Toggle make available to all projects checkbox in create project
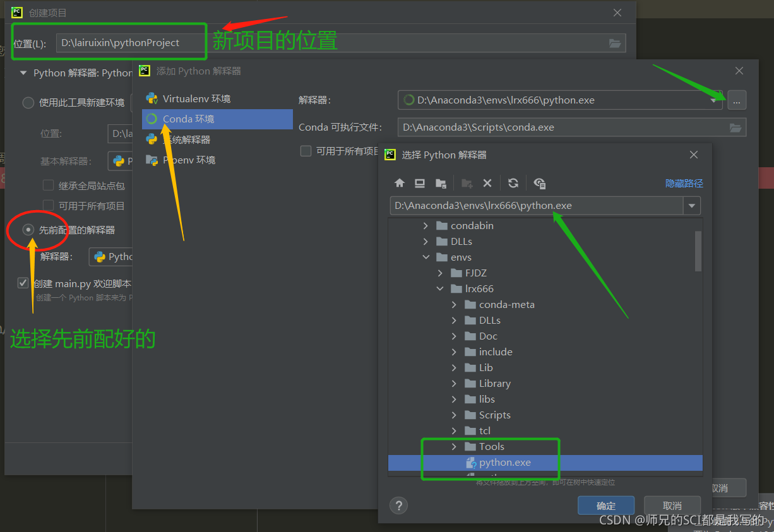774x532 pixels. [x=48, y=205]
